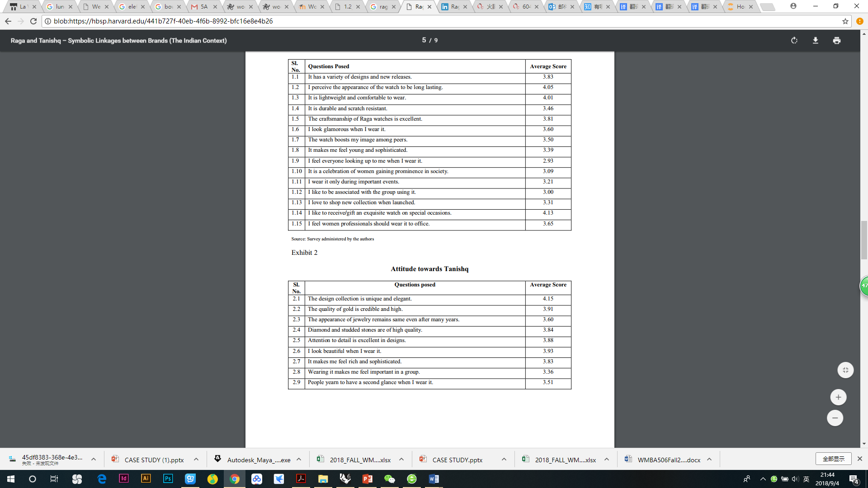Switch to the Gmail tab
The width and height of the screenshot is (868, 488).
(203, 7)
